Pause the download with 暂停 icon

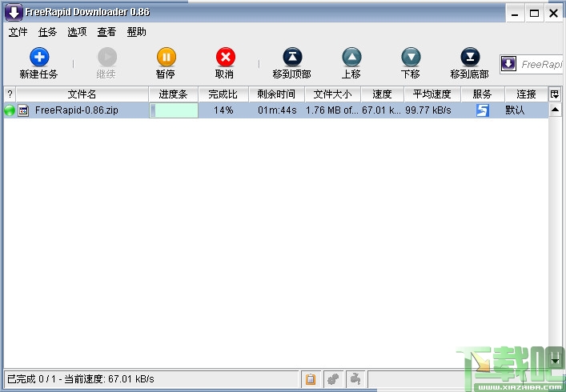click(166, 57)
